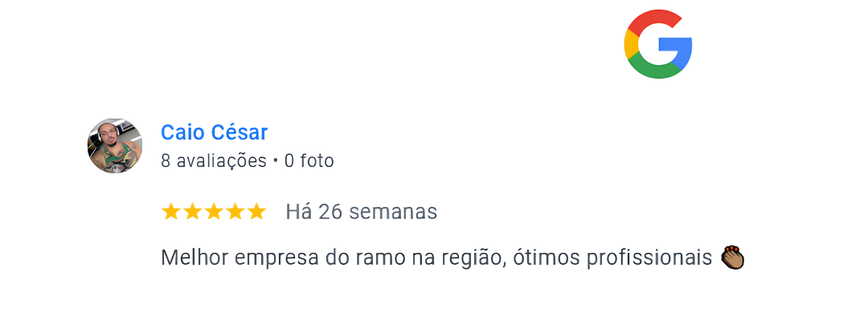Open Caio César's profile picture
This screenshot has width=868, height=321.
pyautogui.click(x=114, y=146)
